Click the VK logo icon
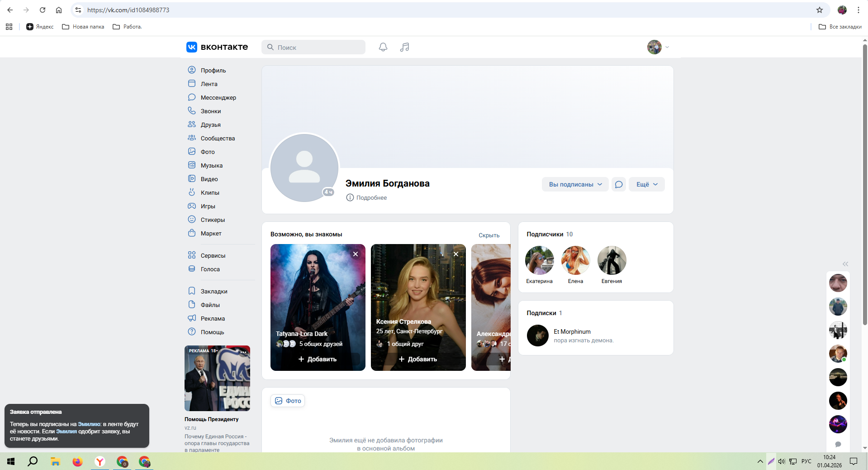The height and width of the screenshot is (470, 868). coord(192,47)
